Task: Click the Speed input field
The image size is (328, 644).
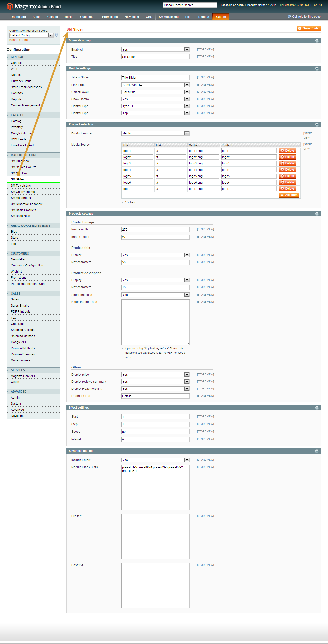Action: (155, 432)
